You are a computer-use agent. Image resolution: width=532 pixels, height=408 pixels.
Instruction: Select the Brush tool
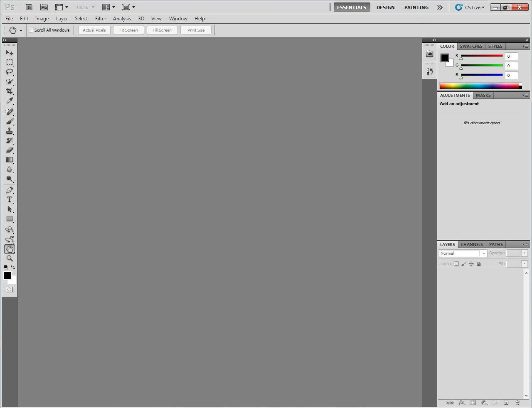click(10, 121)
